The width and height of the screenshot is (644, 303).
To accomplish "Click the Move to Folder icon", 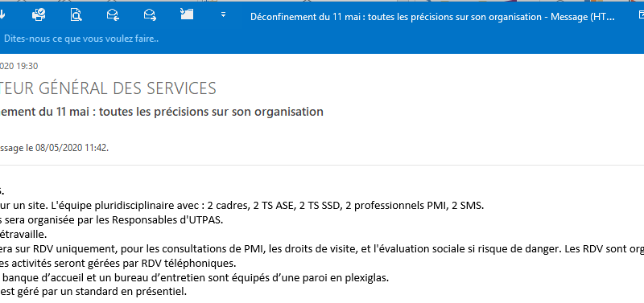I will coord(187,14).
